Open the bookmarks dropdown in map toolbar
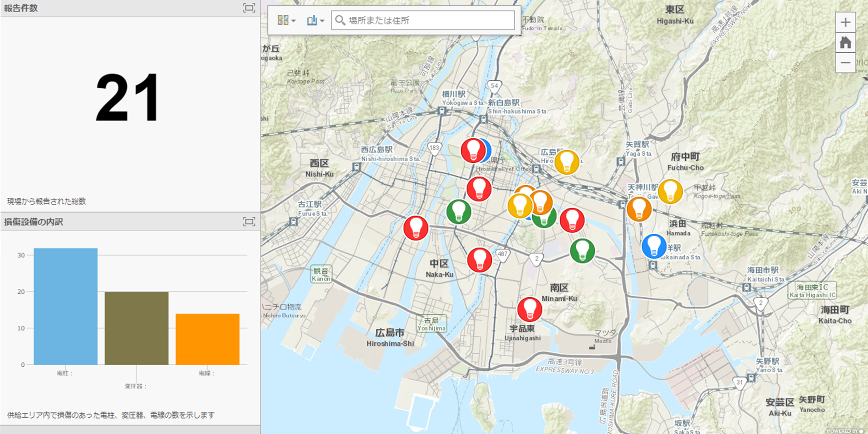Screen dimensions: 868x434 point(315,21)
